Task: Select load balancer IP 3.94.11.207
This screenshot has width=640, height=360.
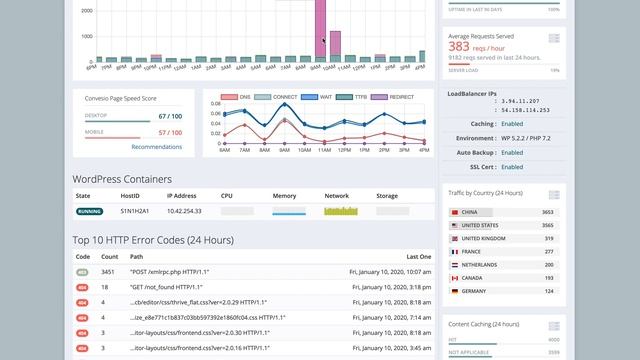Action: pos(520,101)
